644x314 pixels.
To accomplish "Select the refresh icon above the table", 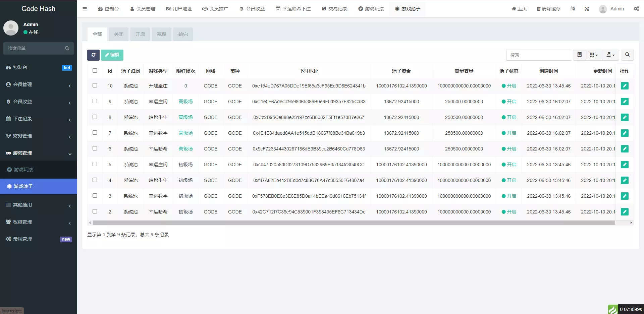I will pyautogui.click(x=93, y=55).
